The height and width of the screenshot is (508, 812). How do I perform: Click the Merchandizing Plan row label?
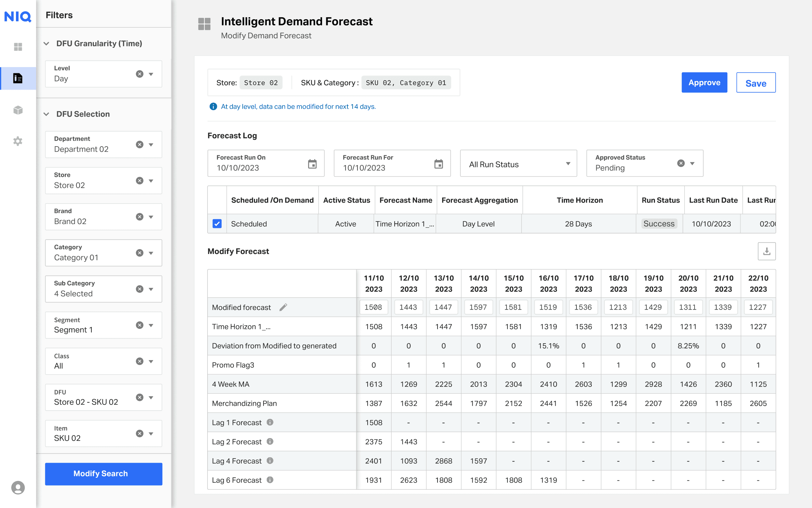(x=244, y=403)
